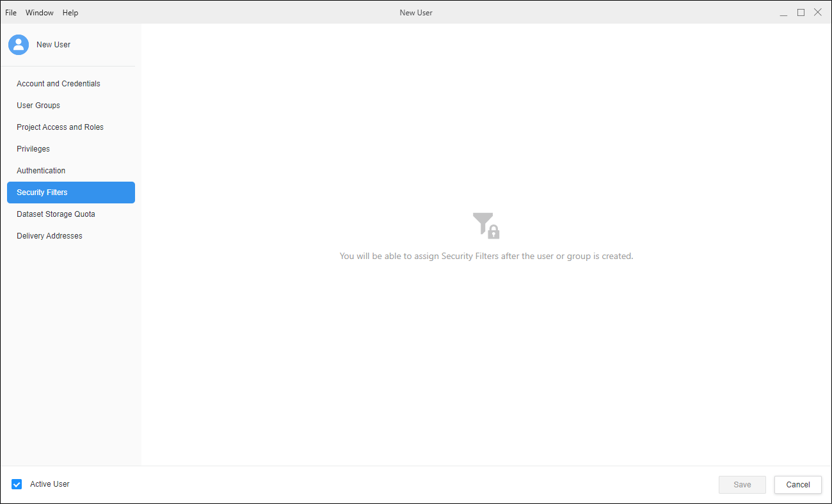Screen dimensions: 832x504
Task: Open the Privileges section
Action: 33,149
